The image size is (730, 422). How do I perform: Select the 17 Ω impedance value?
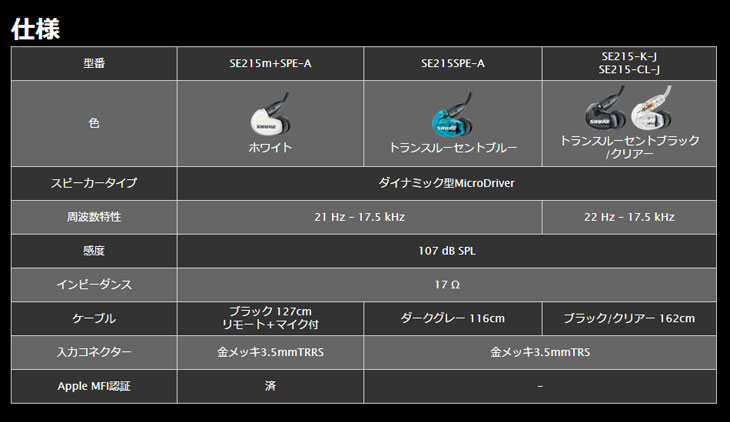(x=446, y=285)
